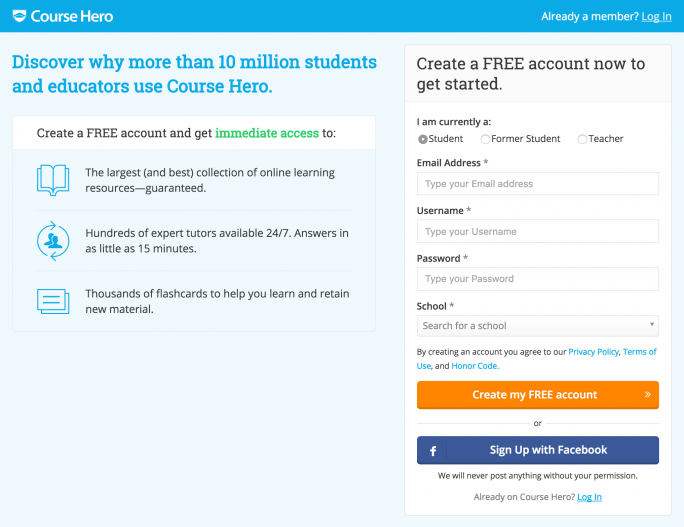684x527 pixels.
Task: Open the Honor Code link
Action: (x=475, y=366)
